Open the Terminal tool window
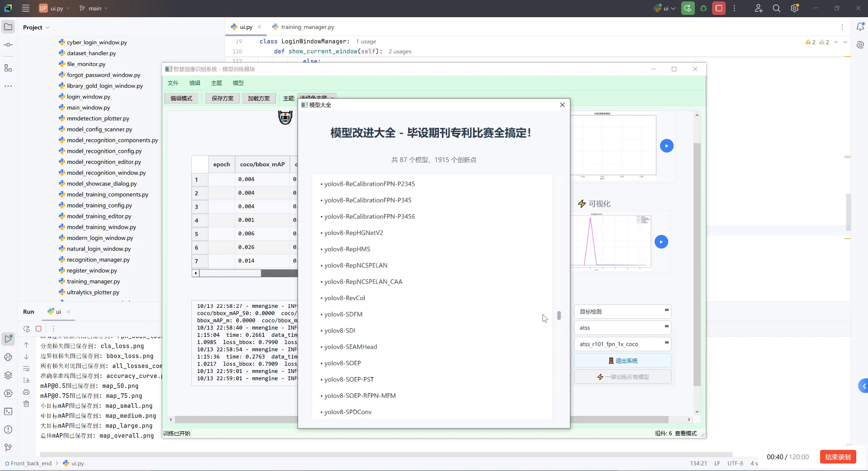This screenshot has width=868, height=471. pyautogui.click(x=8, y=411)
